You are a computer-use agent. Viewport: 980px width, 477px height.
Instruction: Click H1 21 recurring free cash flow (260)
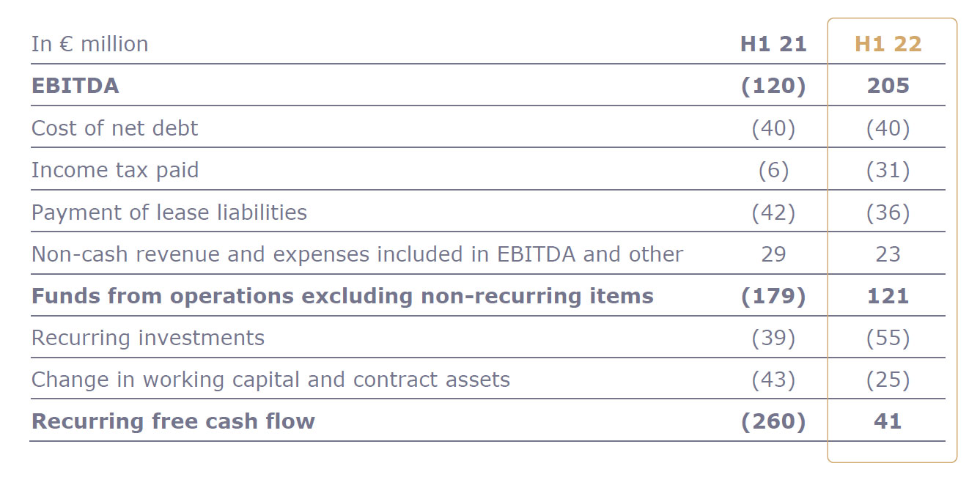[x=773, y=421]
